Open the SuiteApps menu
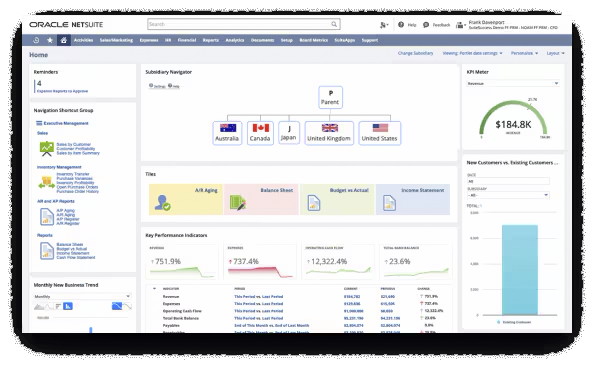 tap(345, 40)
